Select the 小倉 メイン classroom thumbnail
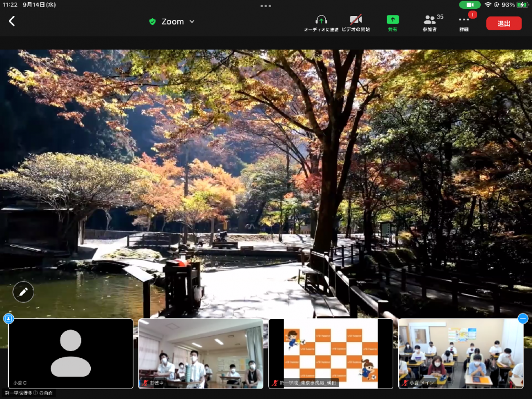532x399 pixels. click(x=460, y=353)
